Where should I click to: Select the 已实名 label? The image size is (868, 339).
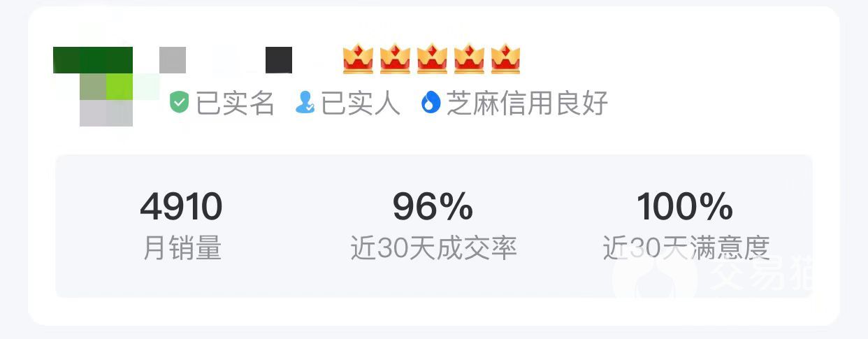click(235, 103)
